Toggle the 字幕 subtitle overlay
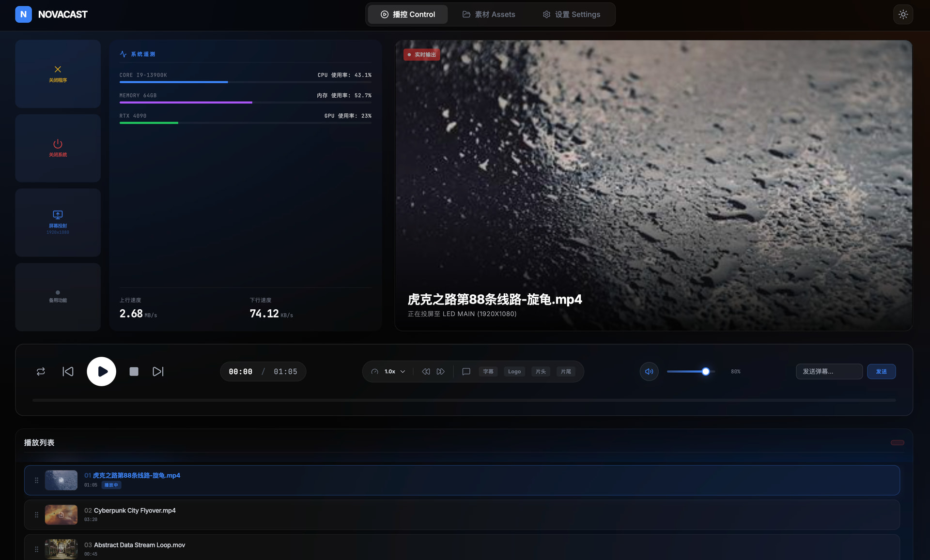Screen dimensions: 930x560 [x=488, y=371]
